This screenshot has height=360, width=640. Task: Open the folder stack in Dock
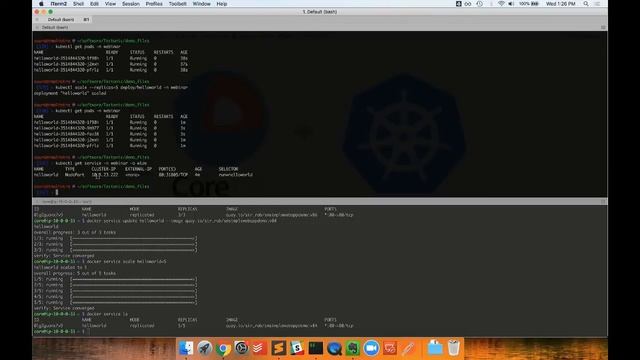(435, 348)
